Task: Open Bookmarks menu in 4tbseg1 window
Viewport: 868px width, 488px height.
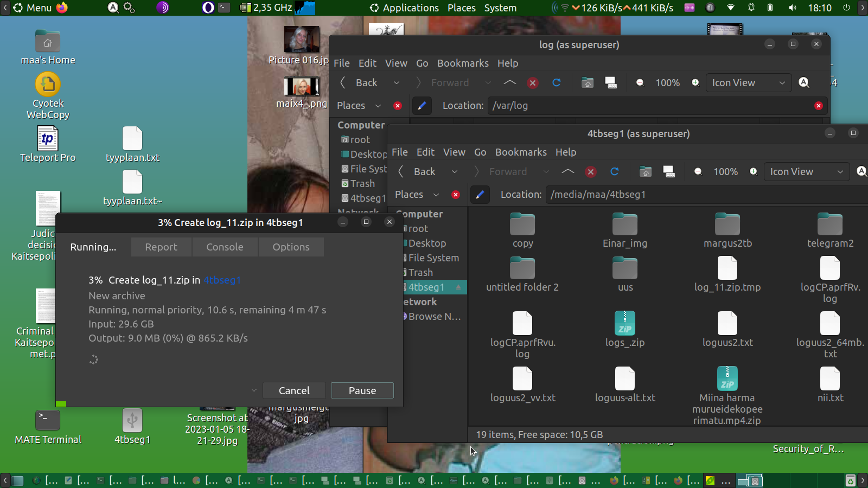Action: pyautogui.click(x=521, y=152)
